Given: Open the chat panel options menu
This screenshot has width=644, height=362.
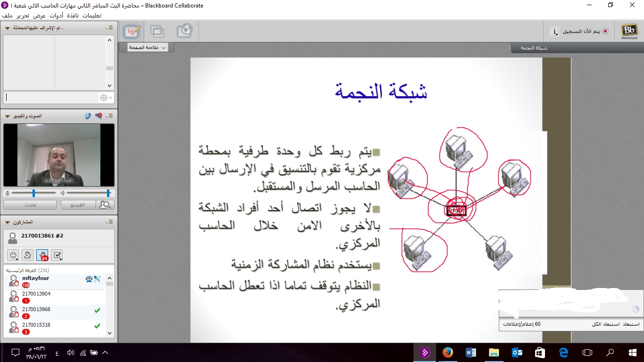Looking at the screenshot, I should 109,28.
